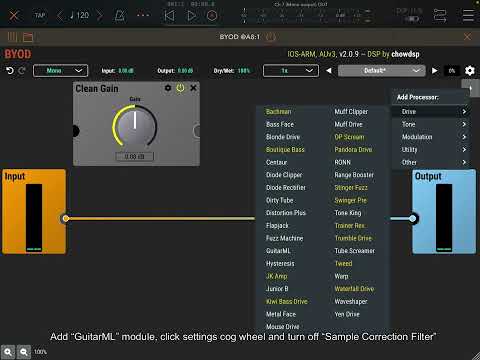Adjust Output gain value
480x360 pixels.
coord(185,71)
